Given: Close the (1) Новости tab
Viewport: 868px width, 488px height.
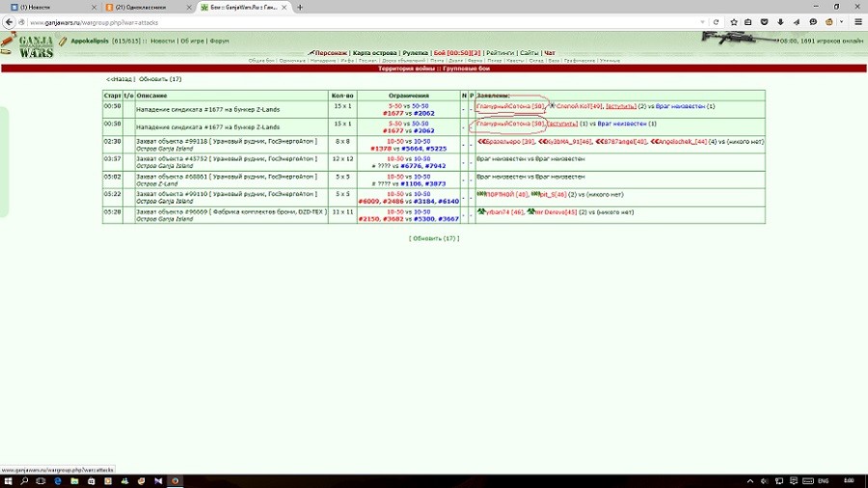Looking at the screenshot, I should [94, 7].
